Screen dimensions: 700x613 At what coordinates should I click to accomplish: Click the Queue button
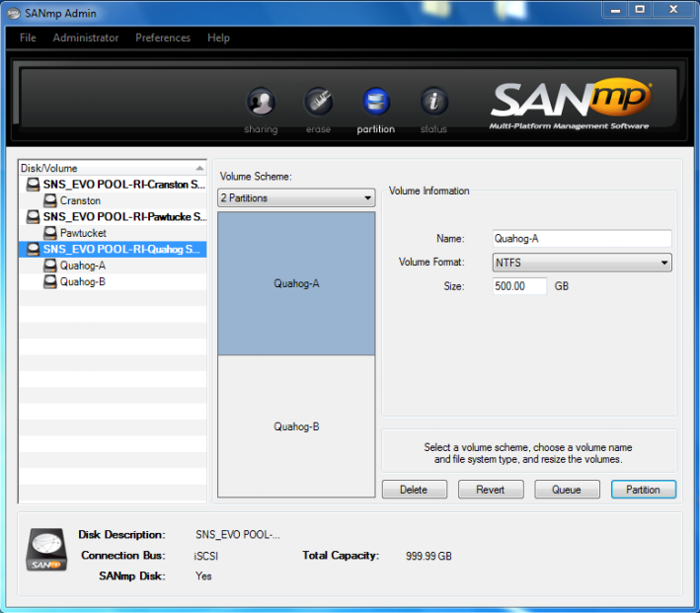coord(567,490)
